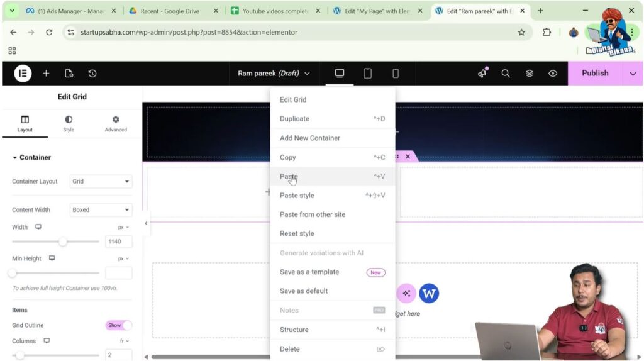Click the Publish button
Screen dimensions: 644x361
click(x=594, y=74)
